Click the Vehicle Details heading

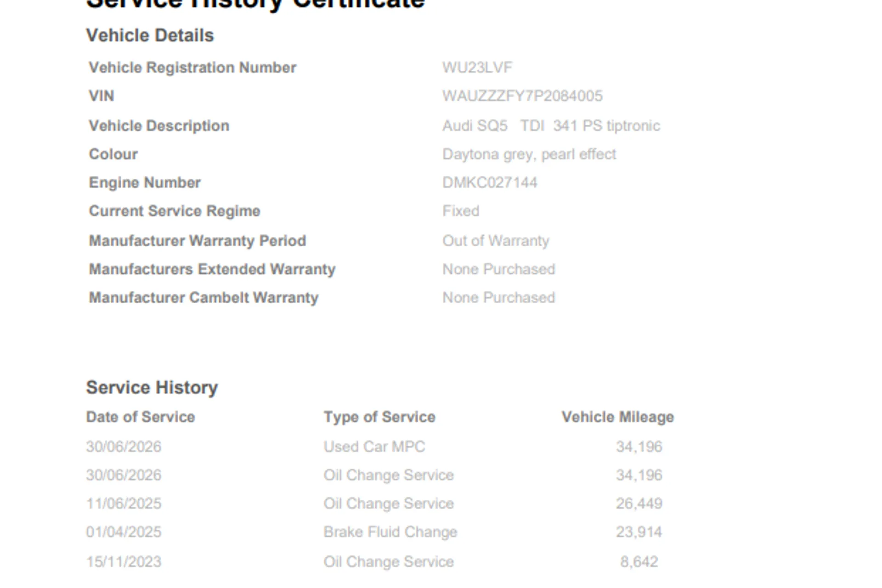coord(150,35)
